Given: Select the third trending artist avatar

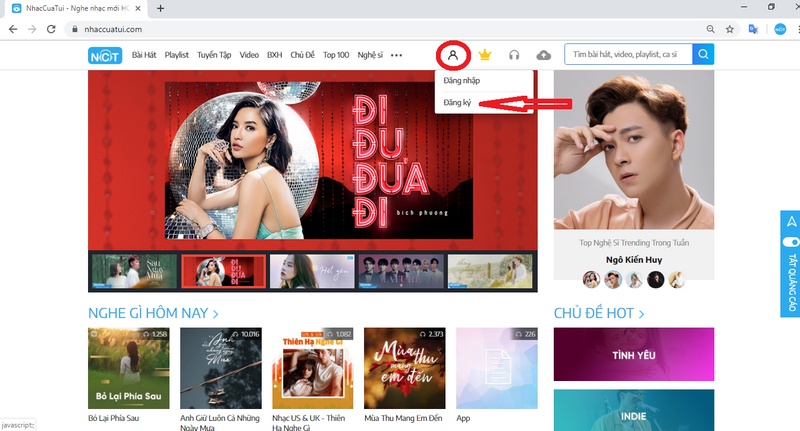Looking at the screenshot, I should pos(634,280).
